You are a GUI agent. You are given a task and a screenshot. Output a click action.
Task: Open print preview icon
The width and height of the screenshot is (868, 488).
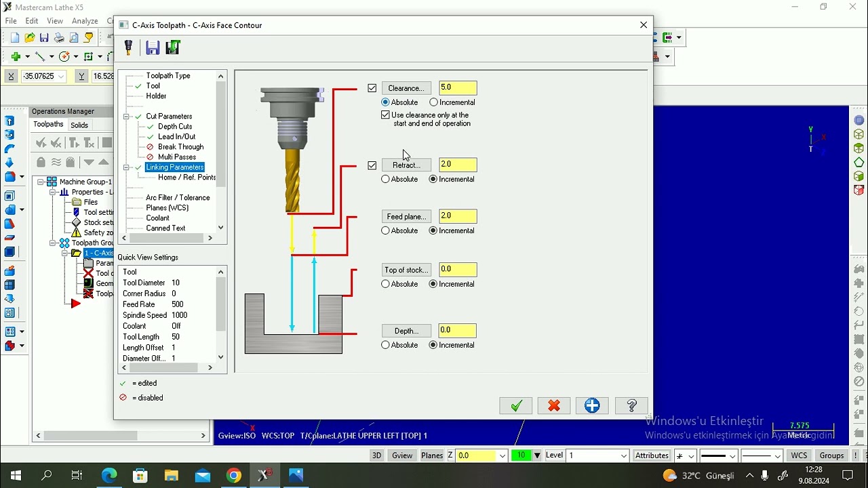(x=74, y=38)
